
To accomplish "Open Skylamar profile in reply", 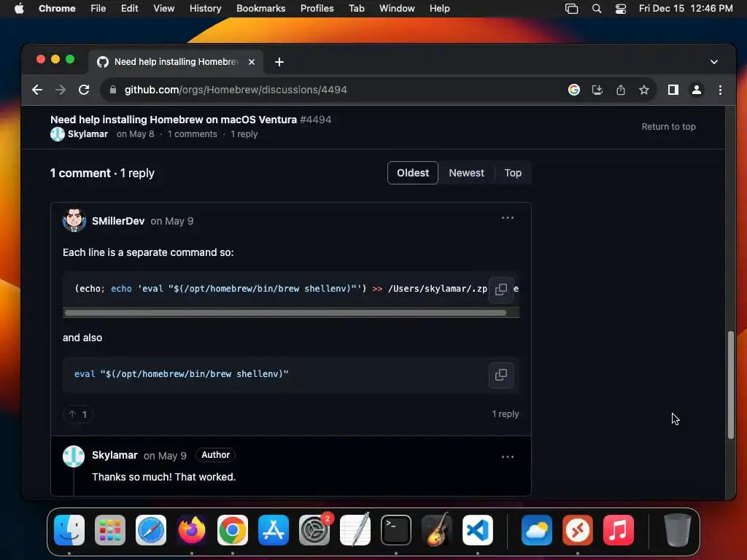I will coord(115,455).
